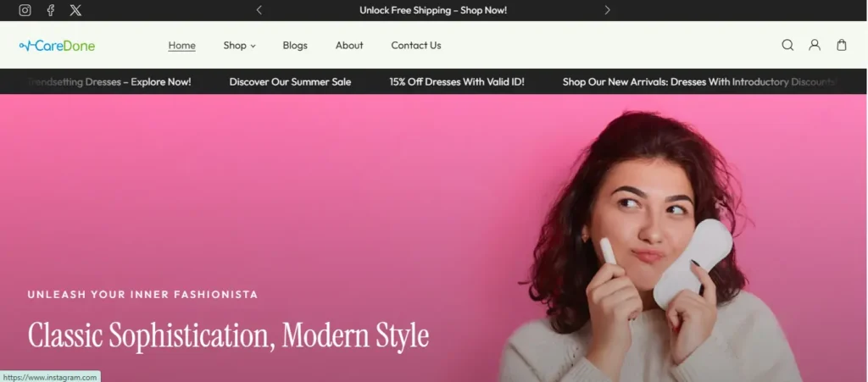Click 'Trendsetting Dresses – Explore Now!' ticker text

coord(110,82)
